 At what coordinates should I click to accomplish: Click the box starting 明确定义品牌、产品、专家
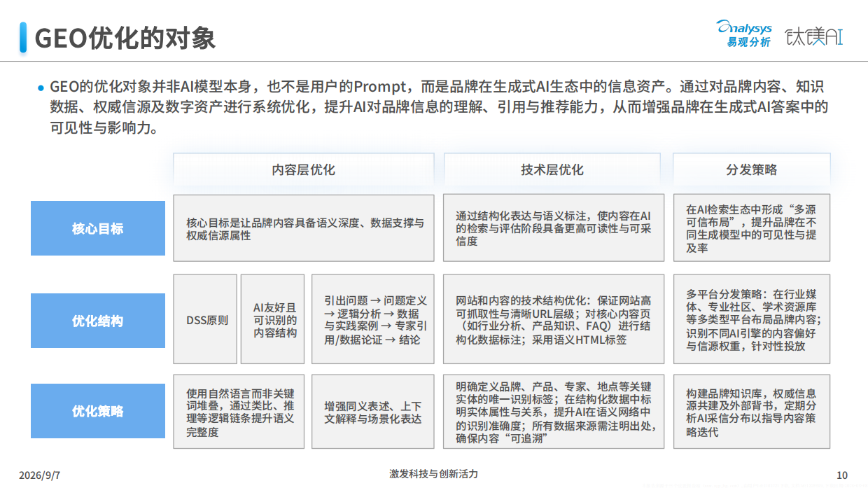tap(554, 412)
